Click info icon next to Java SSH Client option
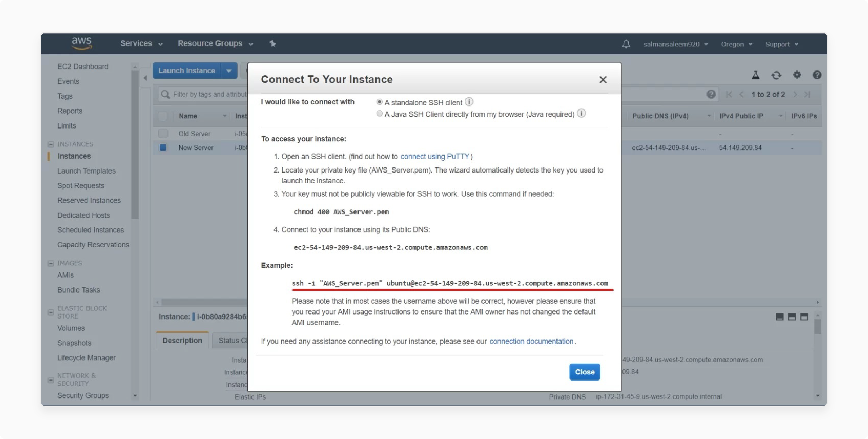 (x=581, y=113)
